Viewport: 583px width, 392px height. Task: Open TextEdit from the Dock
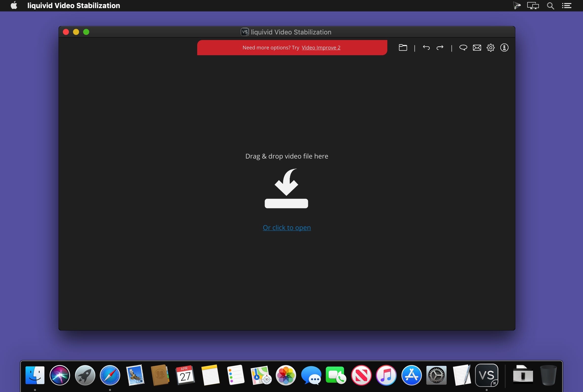tap(462, 375)
